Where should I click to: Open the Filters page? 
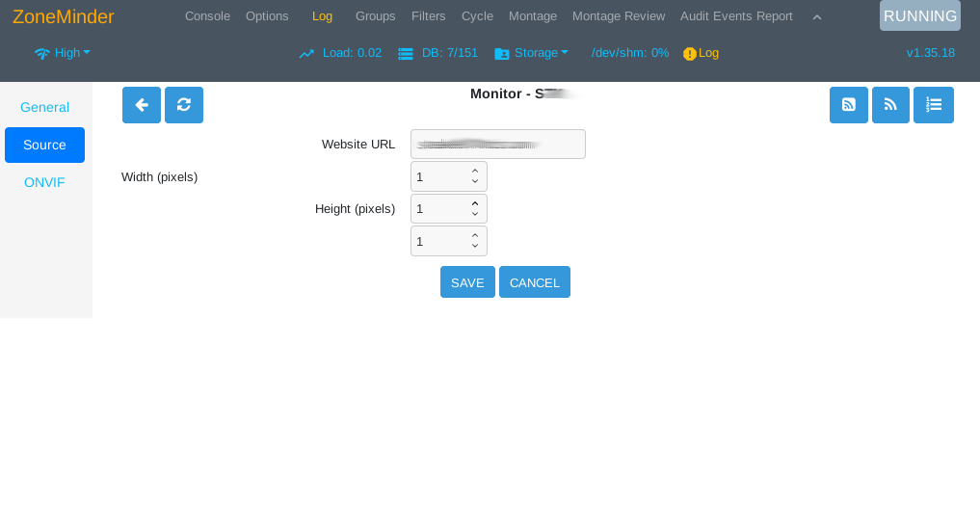point(429,16)
